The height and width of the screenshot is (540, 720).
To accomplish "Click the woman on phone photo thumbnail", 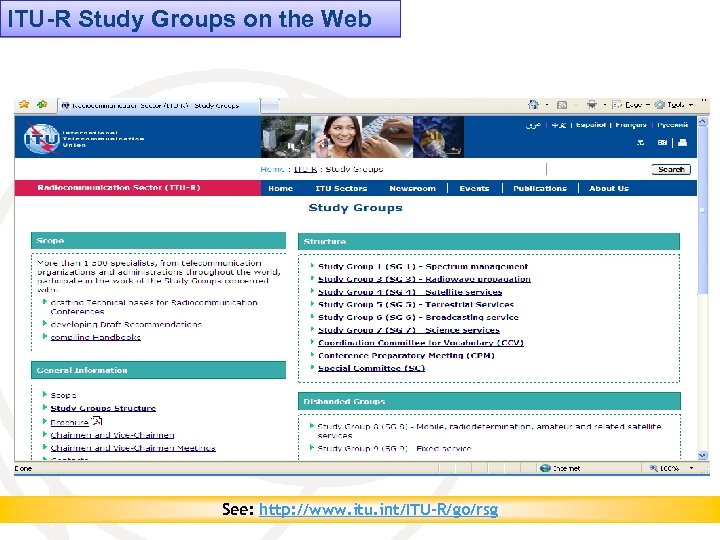I will tap(337, 137).
